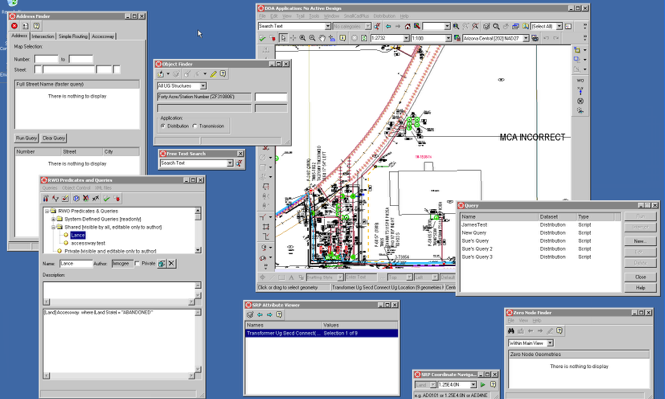This screenshot has height=399, width=665.
Task: Select the JamesTest query row
Action: click(x=540, y=225)
